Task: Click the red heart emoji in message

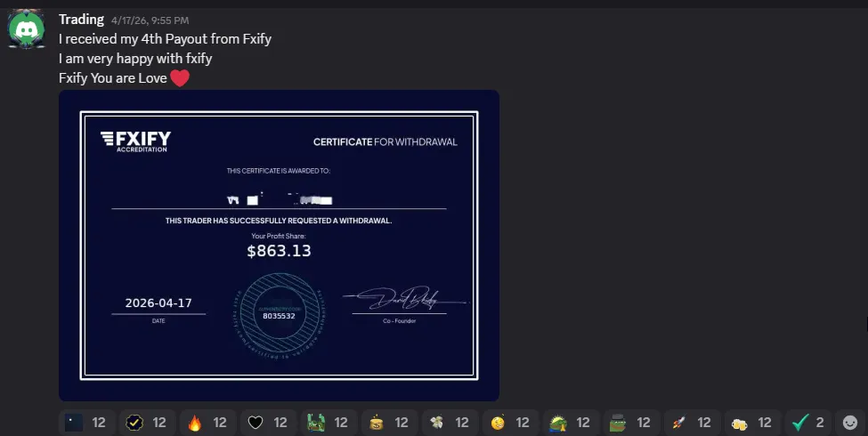Action: (x=179, y=78)
